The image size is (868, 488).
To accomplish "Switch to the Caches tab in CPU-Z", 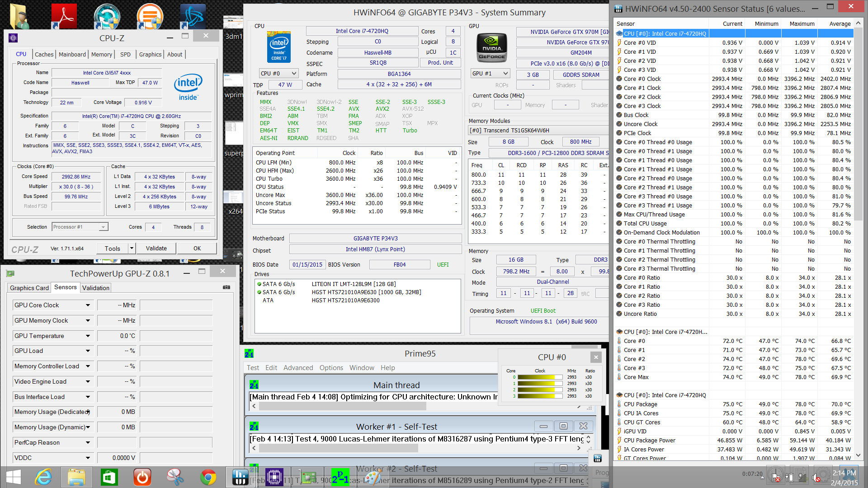I will (x=44, y=54).
